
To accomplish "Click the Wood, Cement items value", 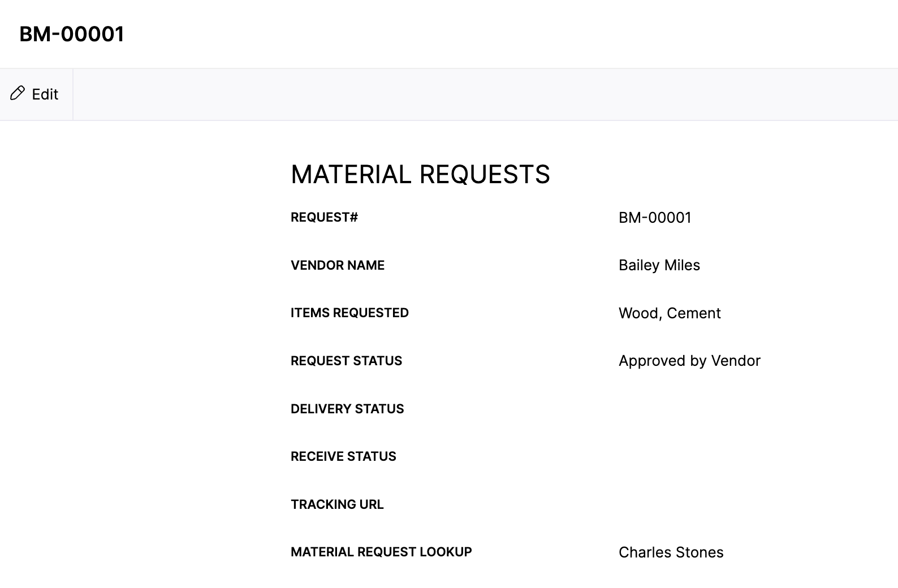I will pos(670,313).
